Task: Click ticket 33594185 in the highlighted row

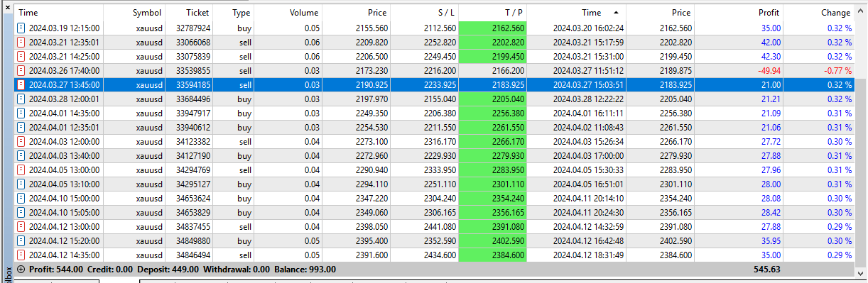Action: [193, 85]
